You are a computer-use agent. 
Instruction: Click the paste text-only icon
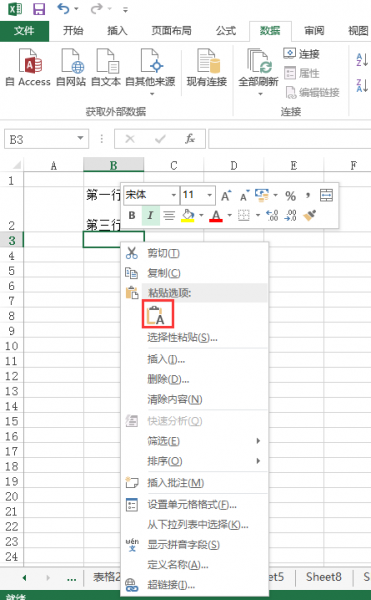click(x=158, y=314)
